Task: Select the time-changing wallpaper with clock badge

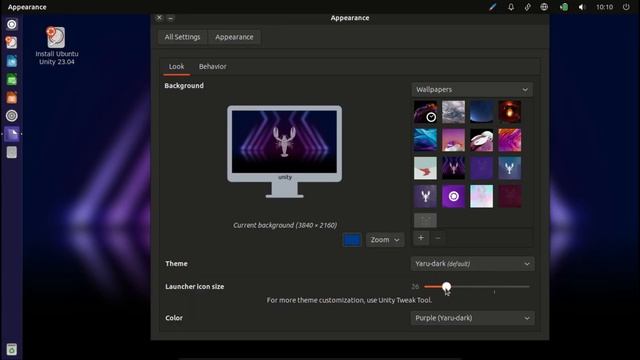Action: point(425,112)
